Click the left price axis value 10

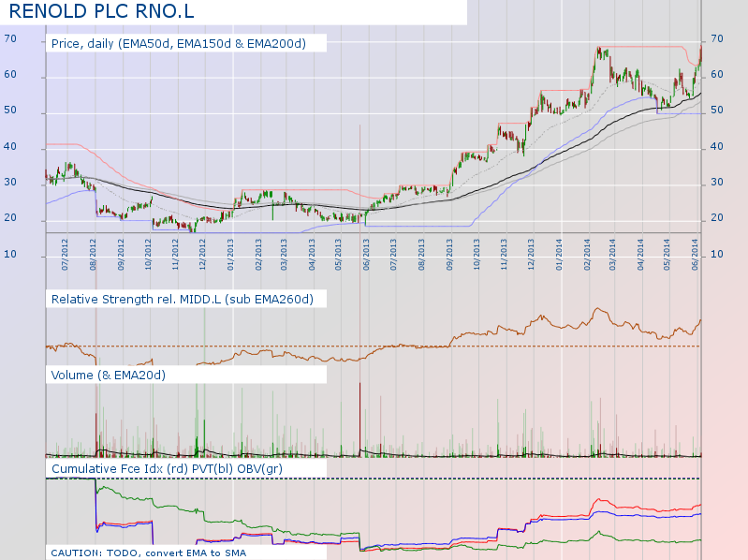coord(10,254)
